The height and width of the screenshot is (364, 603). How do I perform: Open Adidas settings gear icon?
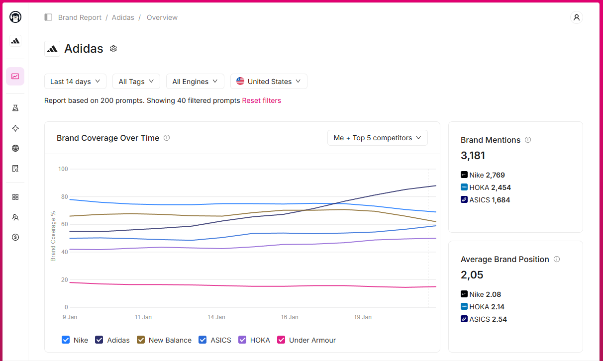(x=113, y=49)
